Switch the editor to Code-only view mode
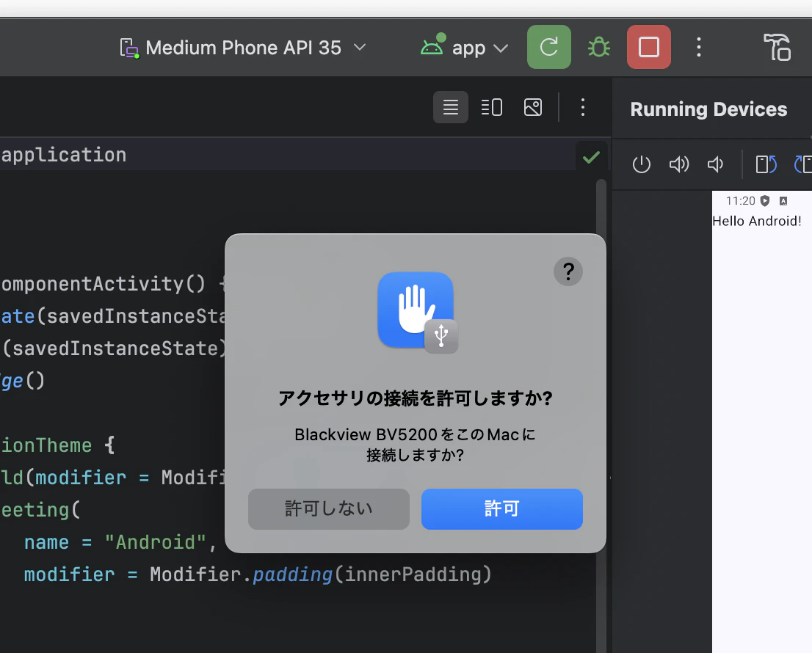 pyautogui.click(x=451, y=107)
